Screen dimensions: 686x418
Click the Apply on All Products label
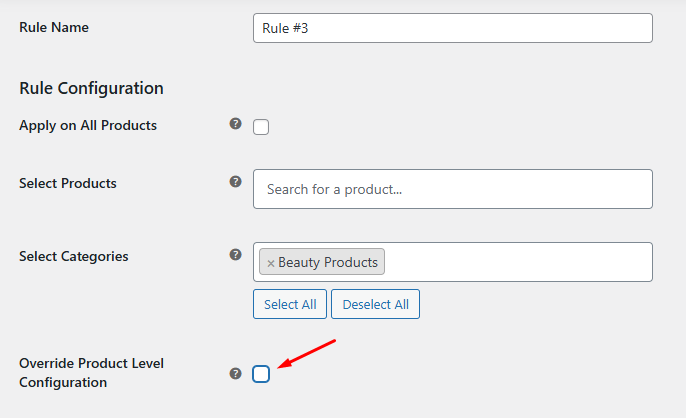coord(88,125)
